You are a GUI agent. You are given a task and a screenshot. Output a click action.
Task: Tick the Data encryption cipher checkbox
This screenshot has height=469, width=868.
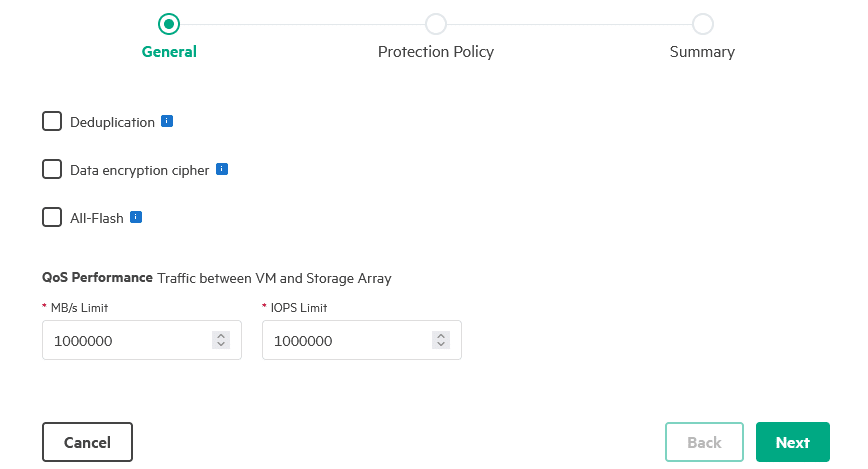coord(52,169)
